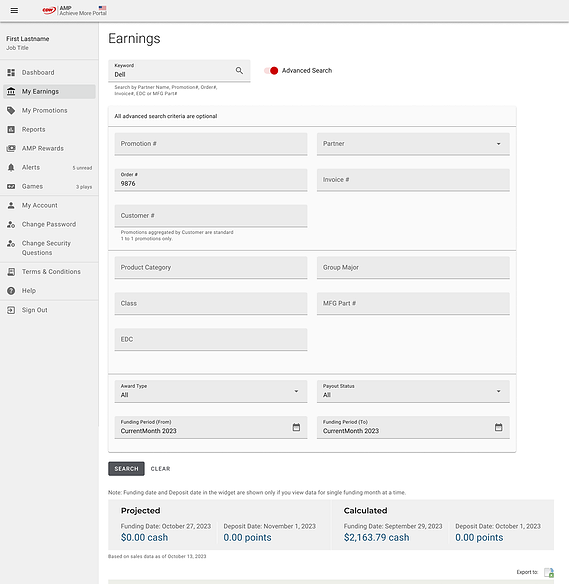Click the keyword search magnifier icon

pos(239,70)
